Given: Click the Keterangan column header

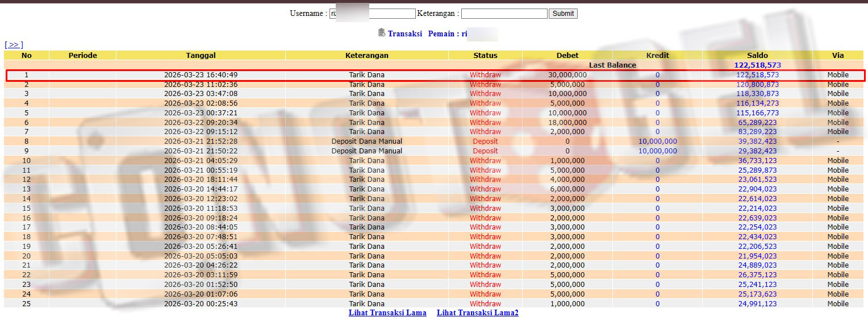Looking at the screenshot, I should 367,55.
